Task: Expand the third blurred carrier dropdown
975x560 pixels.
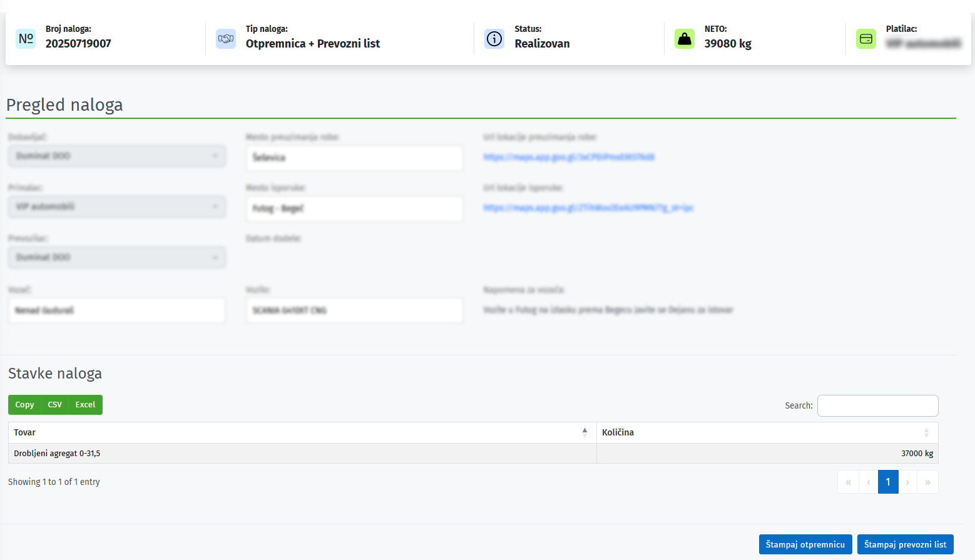Action: pos(117,257)
